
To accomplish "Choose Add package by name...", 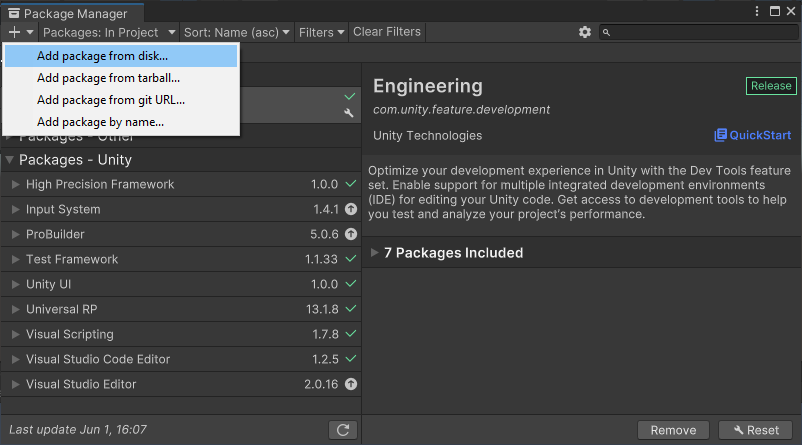I will click(x=121, y=122).
